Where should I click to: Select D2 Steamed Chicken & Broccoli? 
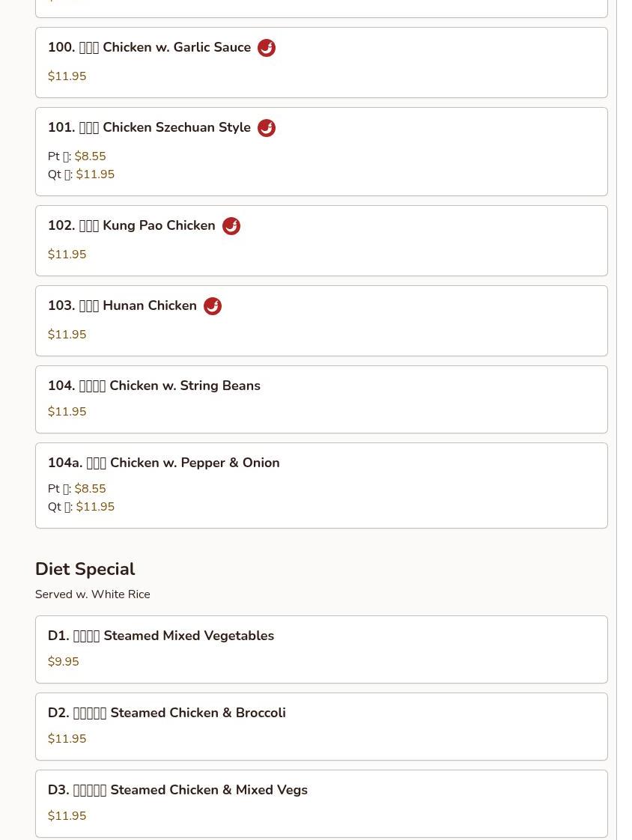[322, 727]
